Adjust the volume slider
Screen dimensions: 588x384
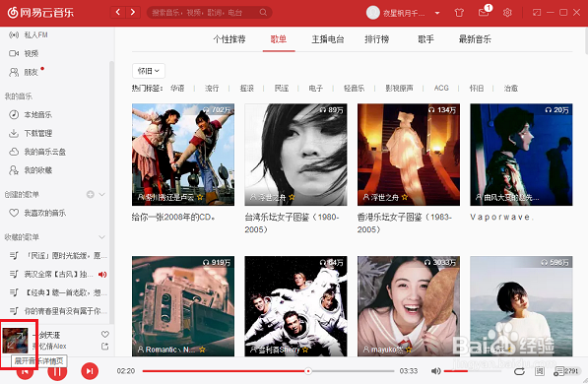473,371
